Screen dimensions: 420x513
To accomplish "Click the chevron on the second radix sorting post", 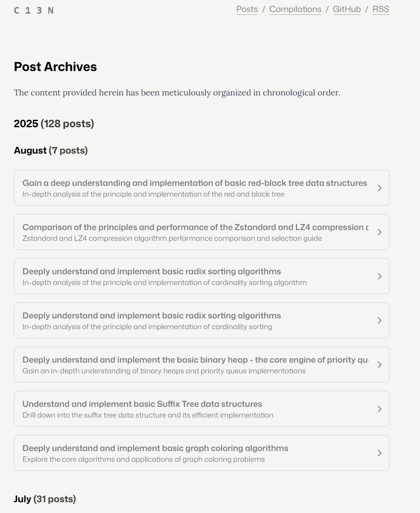I will coord(380,321).
